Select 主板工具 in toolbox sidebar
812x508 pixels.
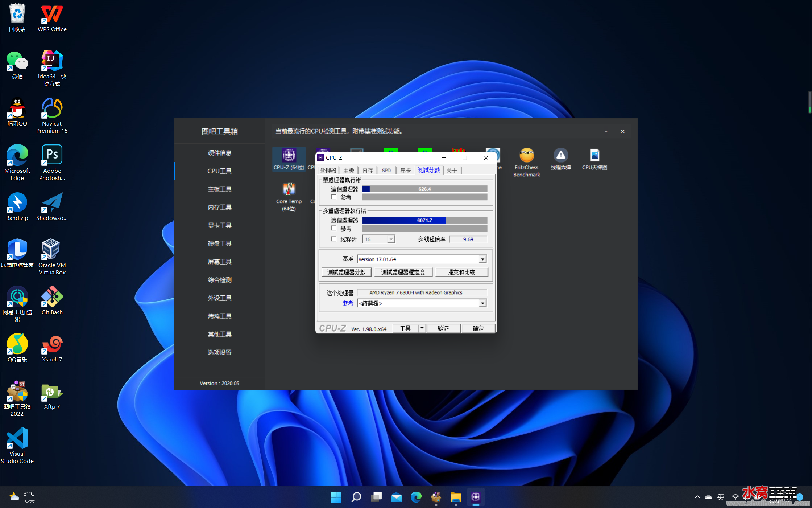pyautogui.click(x=220, y=189)
